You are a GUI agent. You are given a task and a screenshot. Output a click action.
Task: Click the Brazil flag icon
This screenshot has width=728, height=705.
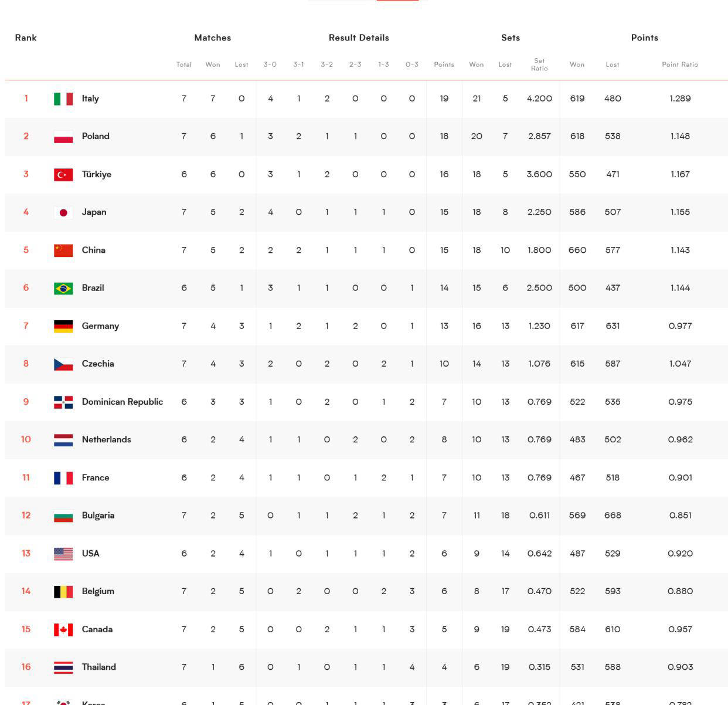tap(63, 288)
